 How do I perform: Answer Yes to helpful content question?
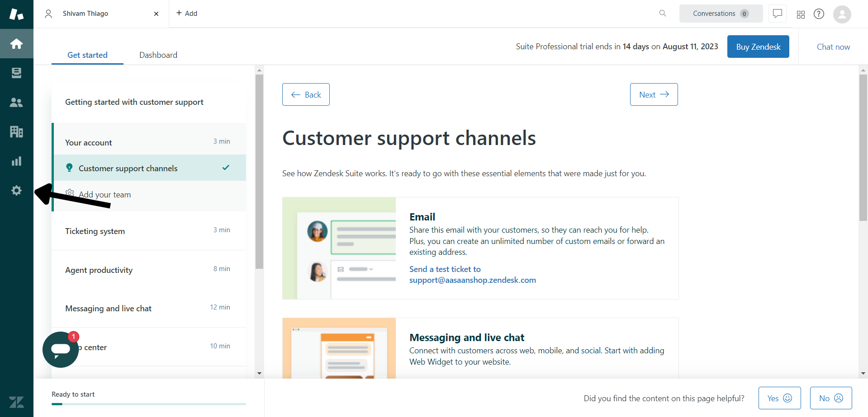(x=779, y=398)
